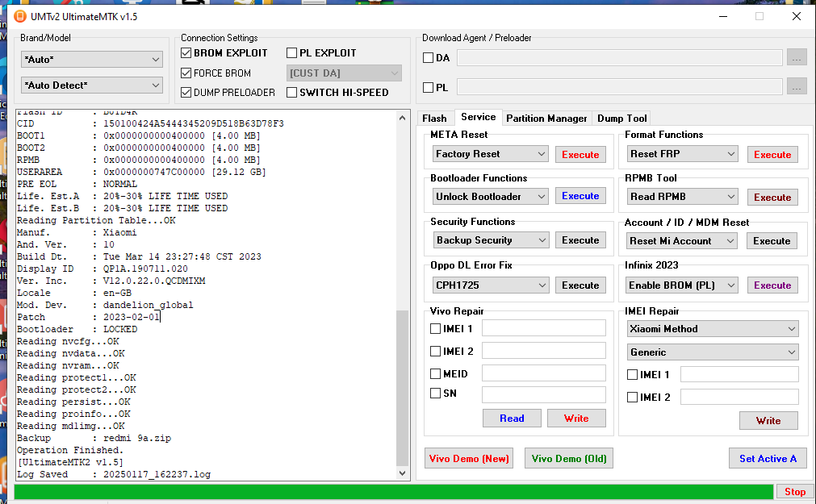Check the SWITCH HI-SPEED option

[292, 93]
